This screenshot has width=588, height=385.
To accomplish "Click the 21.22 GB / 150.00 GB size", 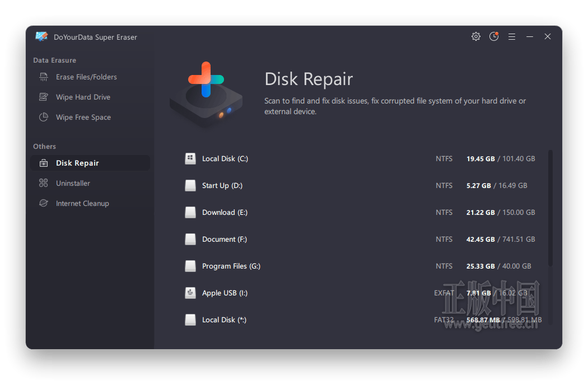I will point(501,213).
